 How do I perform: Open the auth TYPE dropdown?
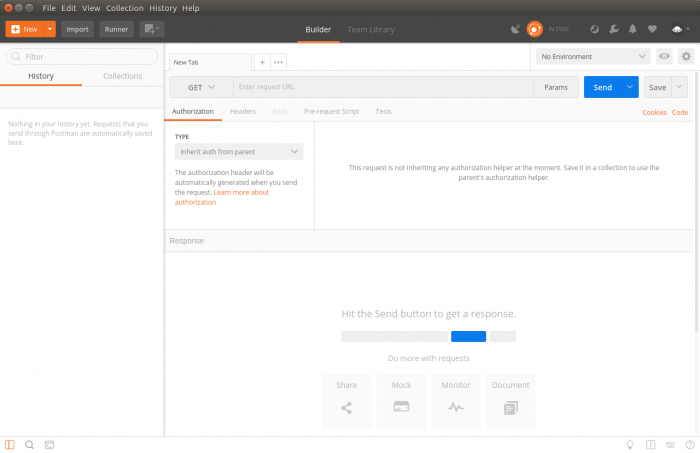tap(238, 152)
